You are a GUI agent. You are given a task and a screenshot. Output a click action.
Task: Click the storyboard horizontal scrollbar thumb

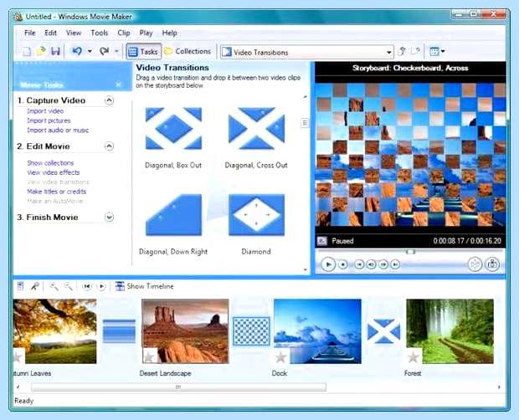[178, 387]
